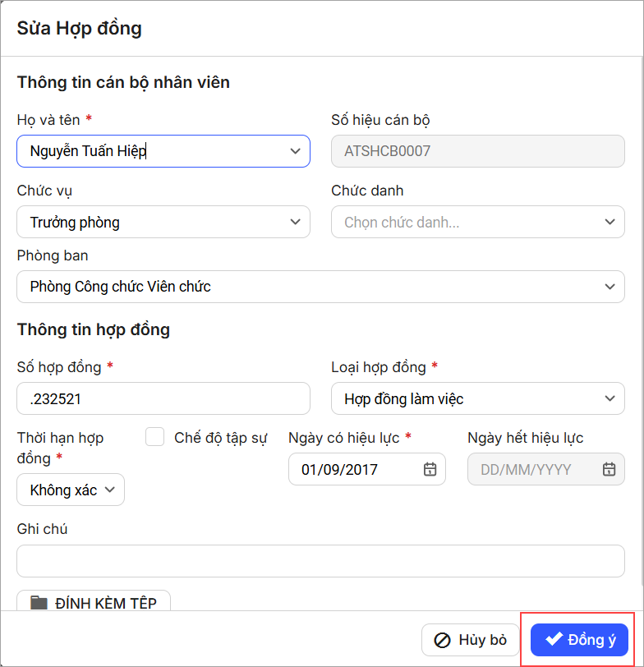Open the Chức danh selection dropdown

(609, 222)
